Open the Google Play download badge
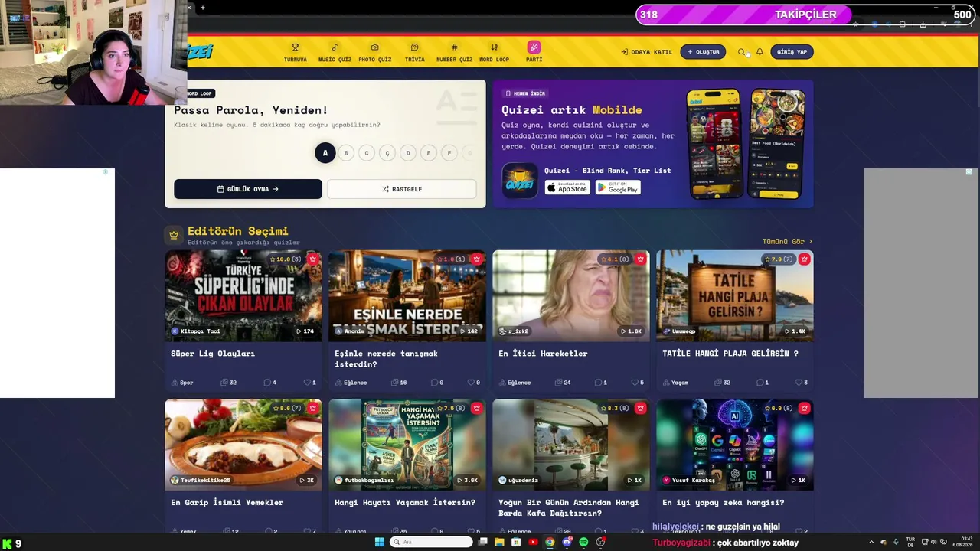Screen dimensions: 980x551 (x=618, y=187)
